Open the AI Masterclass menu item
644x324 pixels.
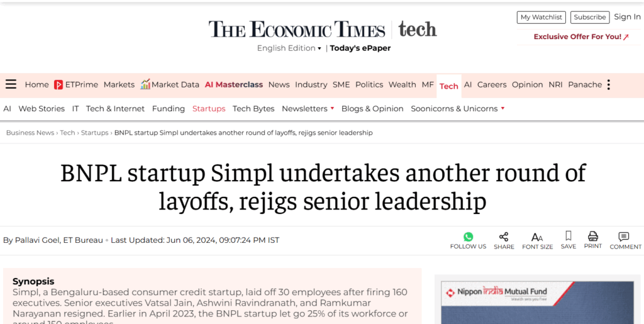[x=234, y=84]
